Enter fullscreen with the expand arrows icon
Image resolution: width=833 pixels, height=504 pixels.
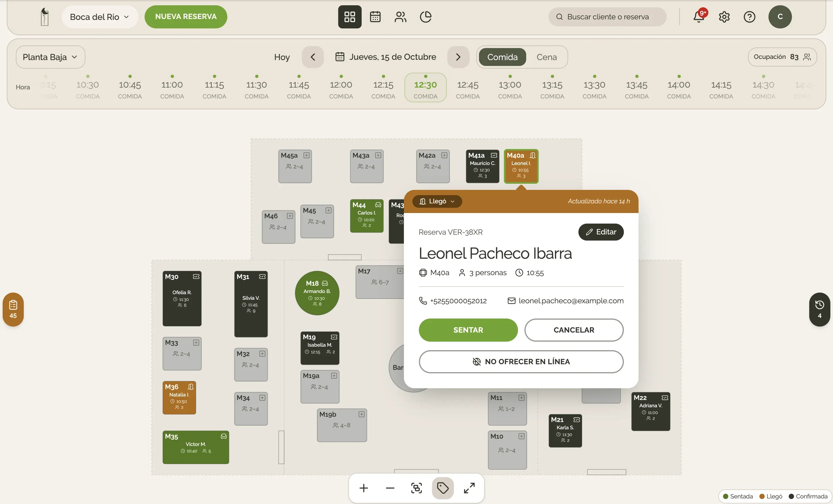click(x=469, y=488)
